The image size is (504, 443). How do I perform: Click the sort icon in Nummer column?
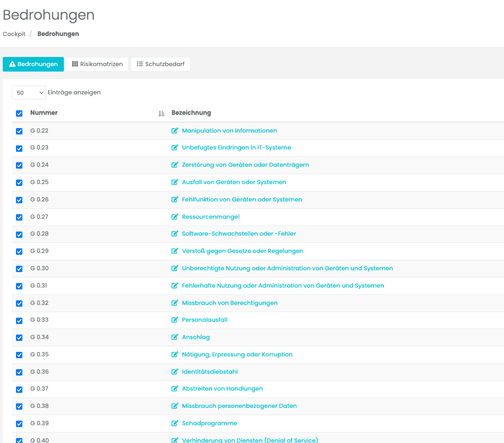(161, 113)
